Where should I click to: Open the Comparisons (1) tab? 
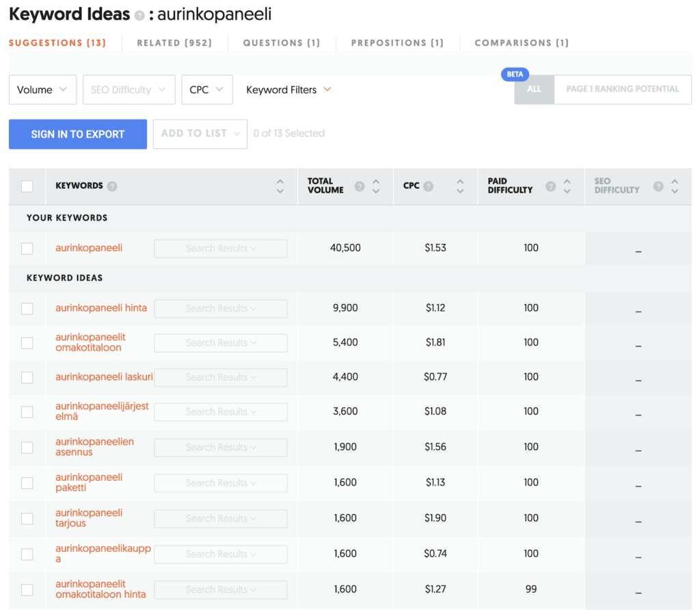522,43
